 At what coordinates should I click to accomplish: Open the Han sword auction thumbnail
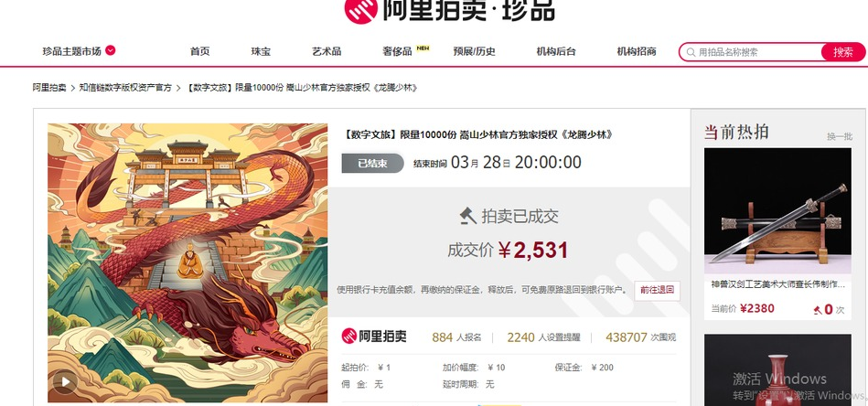point(777,210)
